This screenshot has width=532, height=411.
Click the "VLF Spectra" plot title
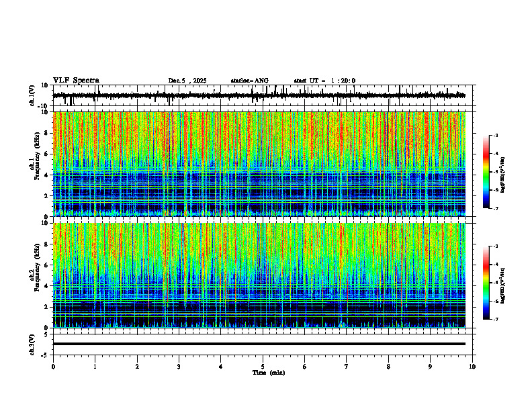76,81
